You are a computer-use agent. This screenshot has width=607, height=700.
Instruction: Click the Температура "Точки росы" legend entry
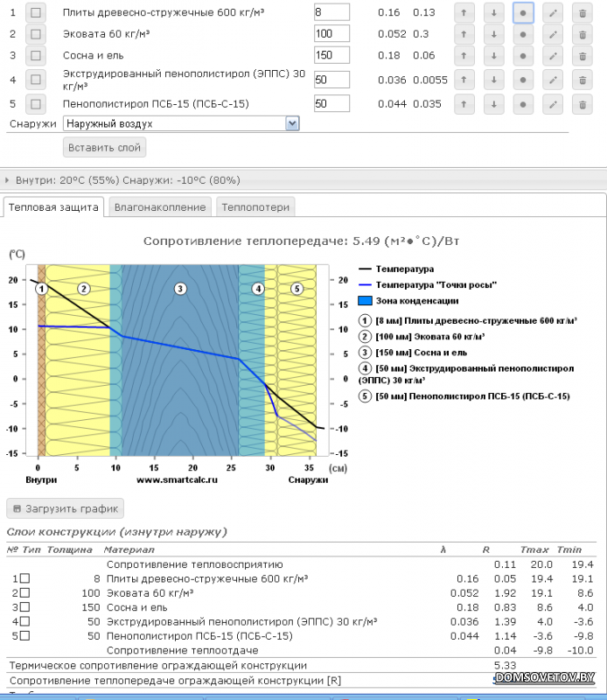[428, 285]
